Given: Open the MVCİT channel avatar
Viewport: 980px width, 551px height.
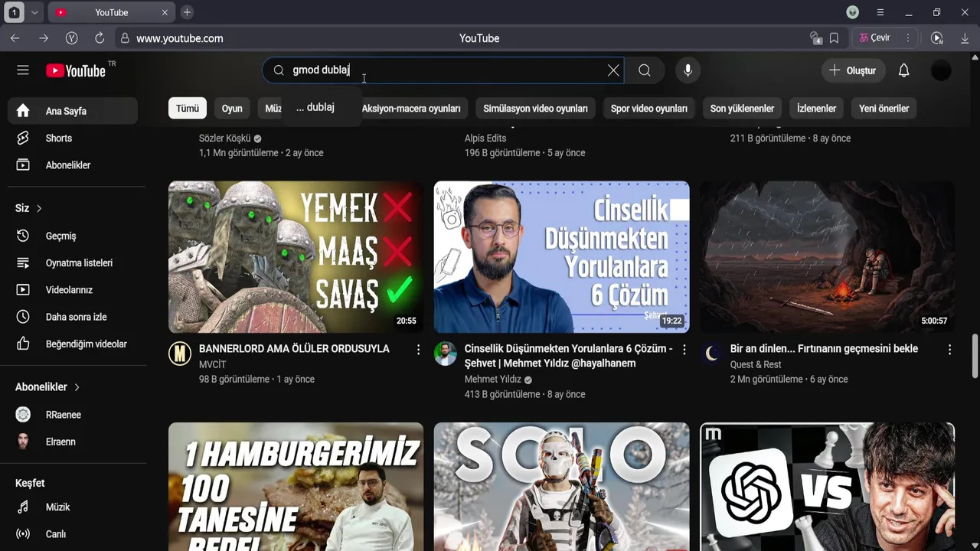Looking at the screenshot, I should [180, 354].
